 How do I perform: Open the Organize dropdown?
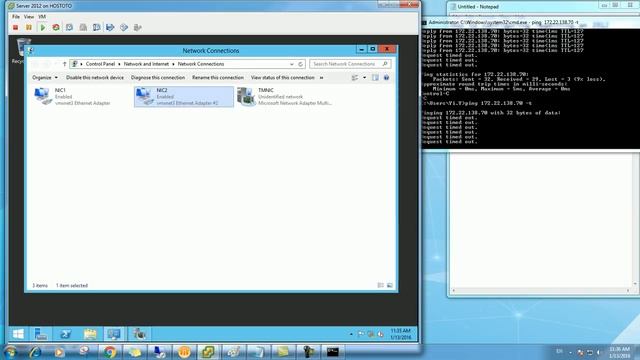tap(45, 78)
